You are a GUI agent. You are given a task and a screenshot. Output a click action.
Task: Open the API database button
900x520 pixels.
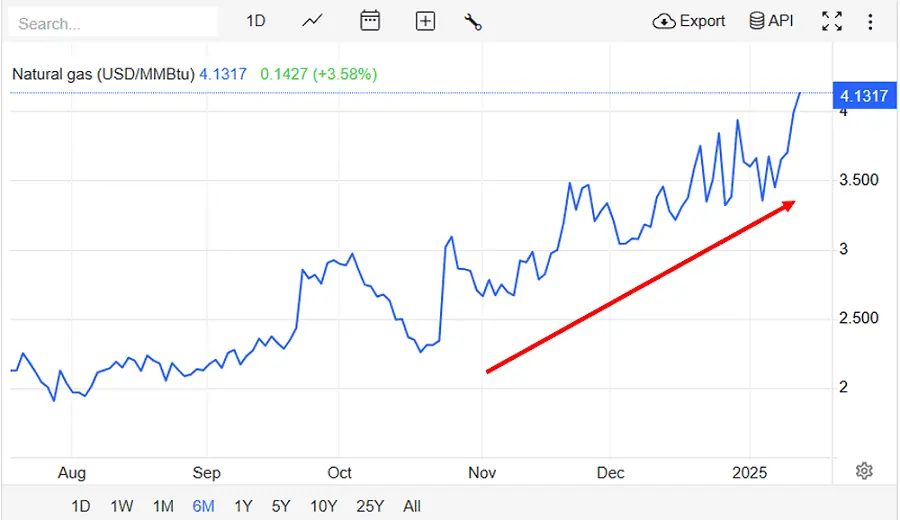point(771,21)
